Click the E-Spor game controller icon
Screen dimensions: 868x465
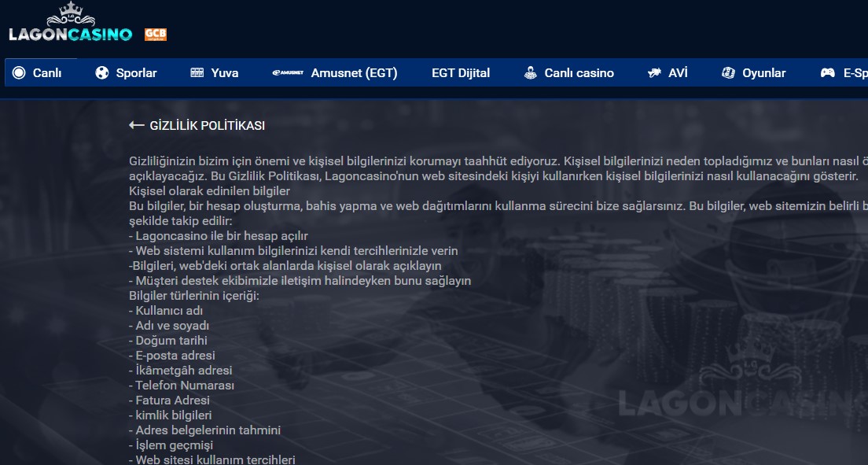pos(826,72)
